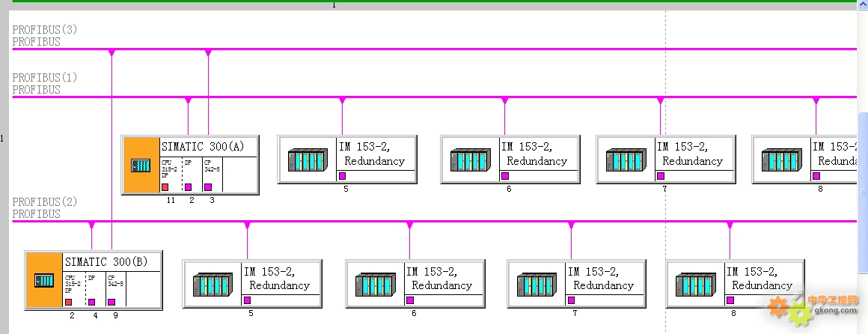Click address 11 below SIMATIC 300(A) CPU
The height and width of the screenshot is (334, 868).
tap(171, 201)
